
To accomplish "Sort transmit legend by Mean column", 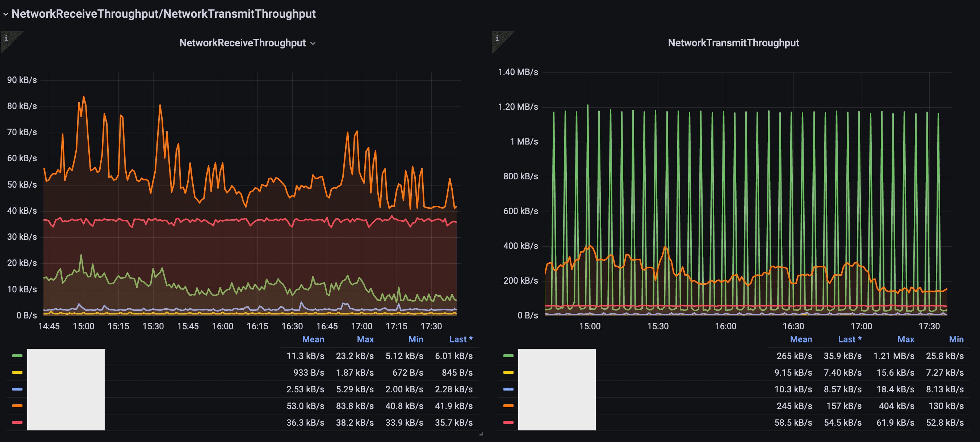I will tap(800, 339).
